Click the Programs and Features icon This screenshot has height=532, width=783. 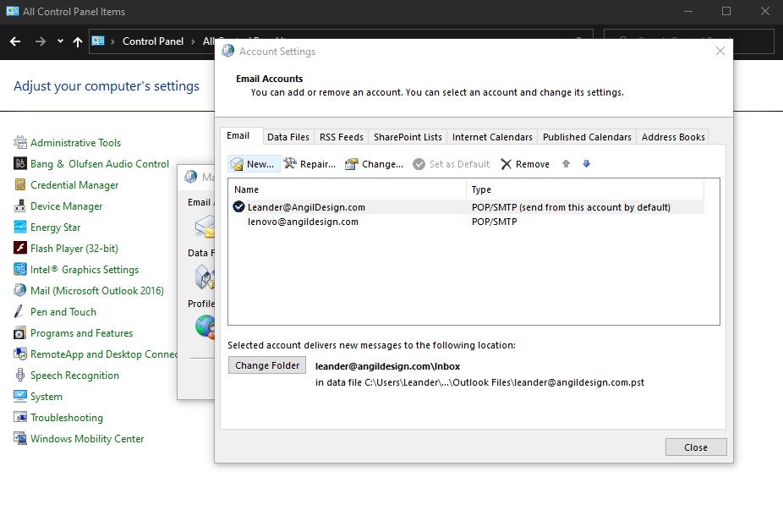point(20,332)
